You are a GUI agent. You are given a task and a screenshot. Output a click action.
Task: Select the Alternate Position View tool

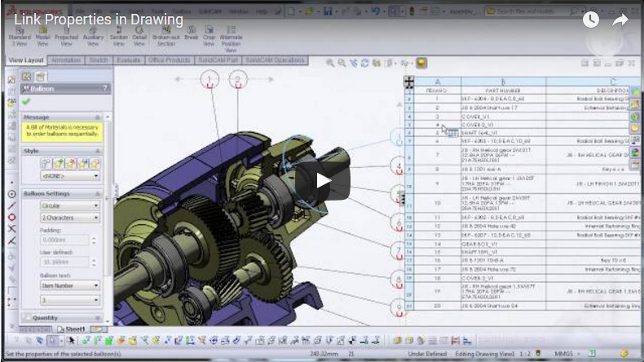[231, 39]
